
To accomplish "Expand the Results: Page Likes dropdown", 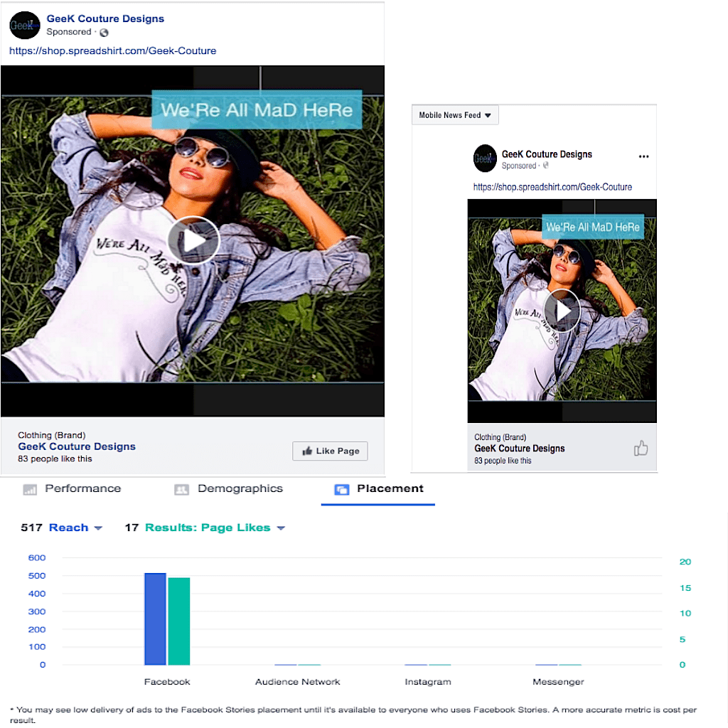I will click(281, 528).
